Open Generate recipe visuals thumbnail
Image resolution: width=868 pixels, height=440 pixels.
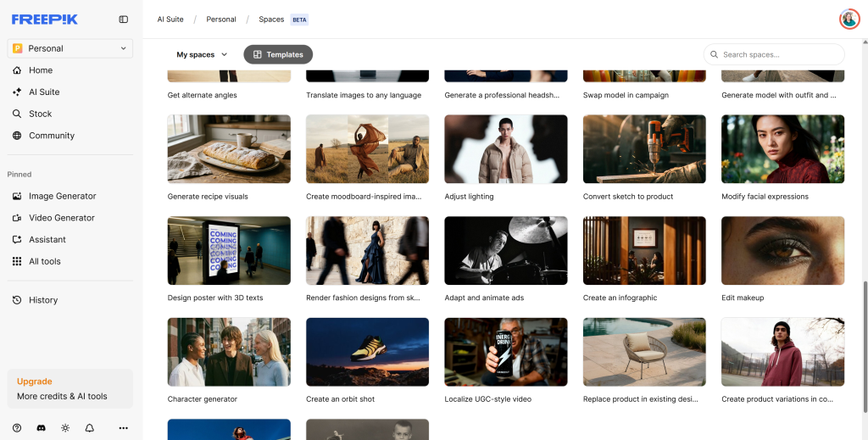coord(229,149)
